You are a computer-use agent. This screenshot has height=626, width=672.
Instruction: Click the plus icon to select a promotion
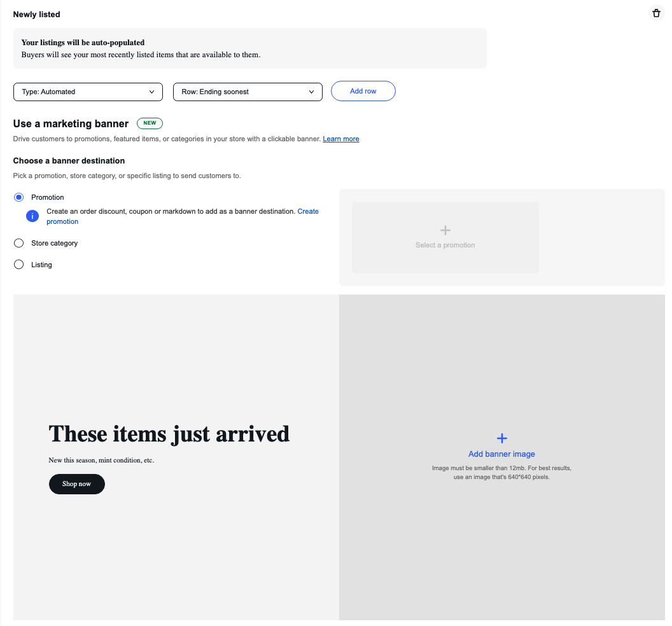[x=445, y=230]
